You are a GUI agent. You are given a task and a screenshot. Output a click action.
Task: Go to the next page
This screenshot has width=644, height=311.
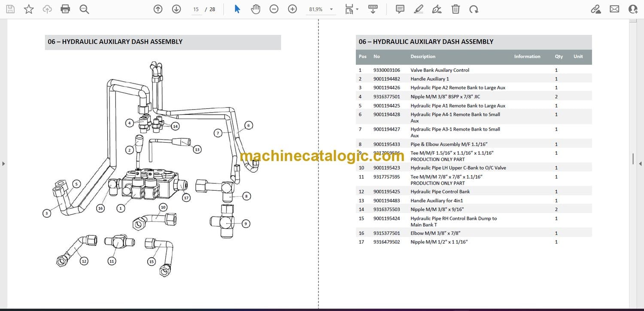[x=176, y=9]
